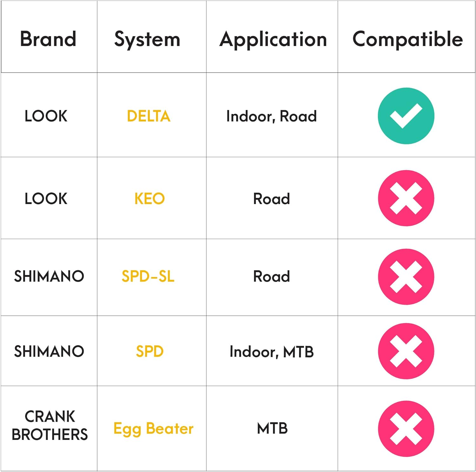Open the yellow KEO system link

click(149, 199)
